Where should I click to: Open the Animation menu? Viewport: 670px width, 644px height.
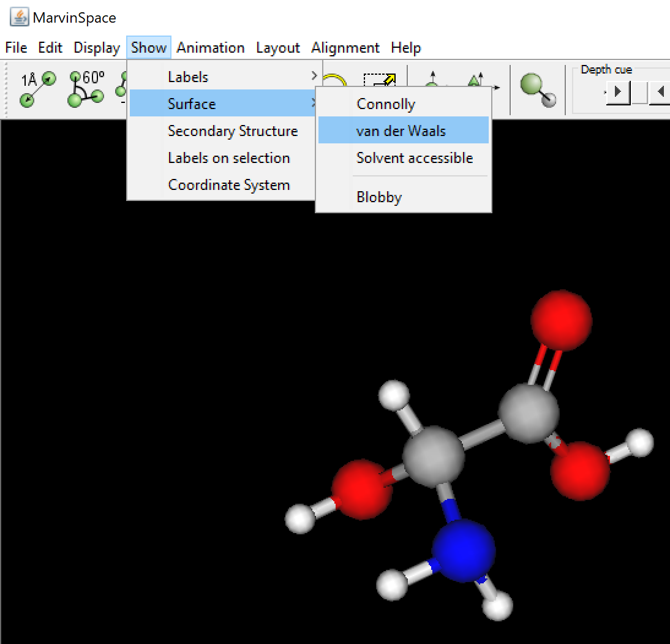point(211,48)
